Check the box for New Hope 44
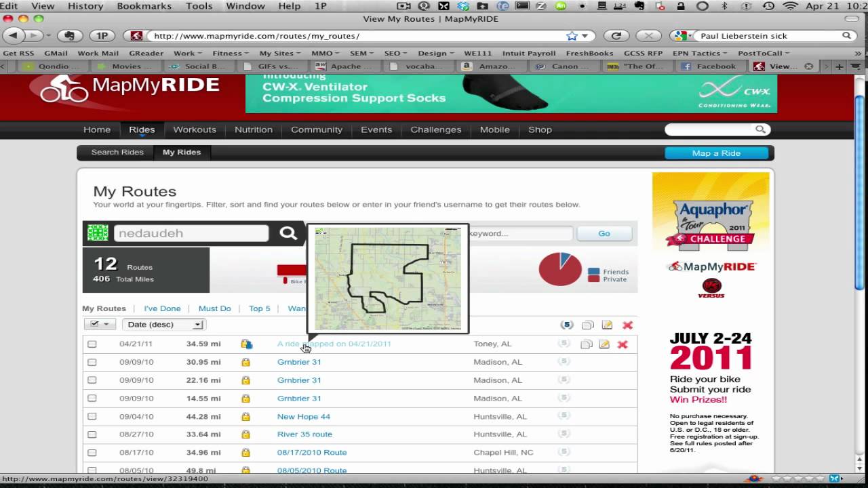Viewport: 868px width, 488px height. (92, 417)
